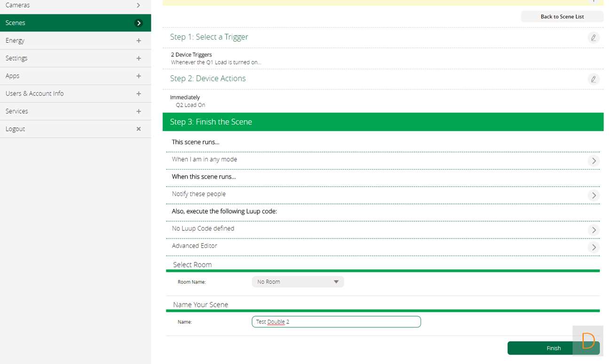611x364 pixels.
Task: Click the scene Name text field
Action: point(336,322)
